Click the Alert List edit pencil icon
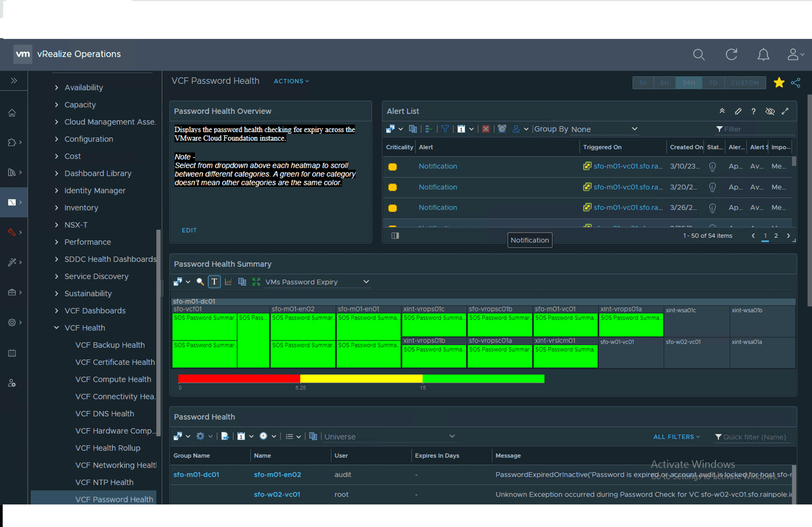The image size is (812, 527). 738,111
